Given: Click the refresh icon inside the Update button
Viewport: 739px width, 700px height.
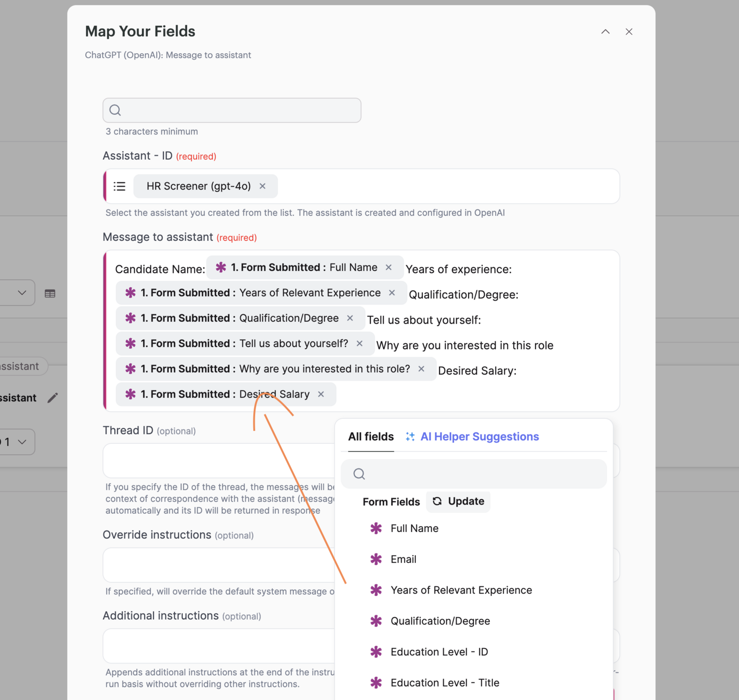Looking at the screenshot, I should (x=437, y=501).
